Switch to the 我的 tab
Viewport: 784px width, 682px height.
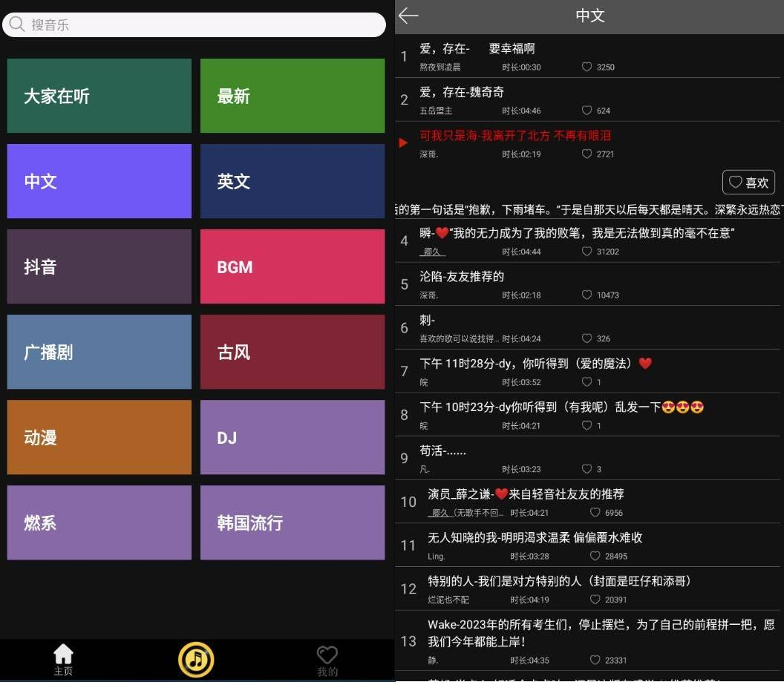(x=327, y=659)
